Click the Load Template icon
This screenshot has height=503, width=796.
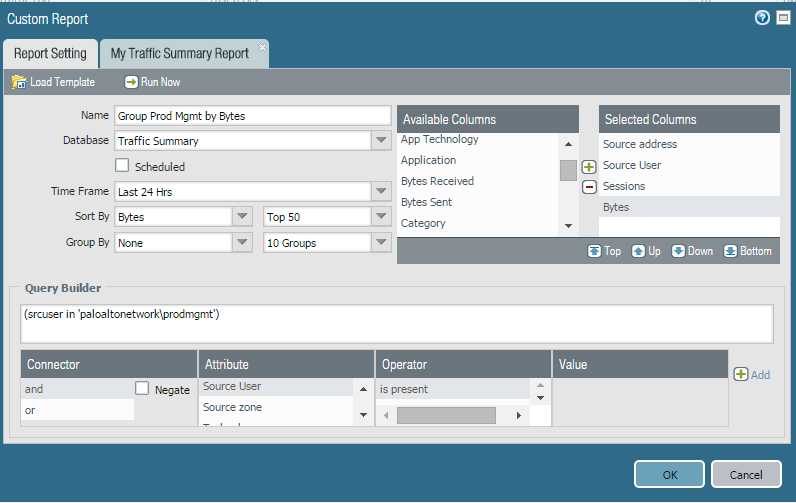[19, 82]
